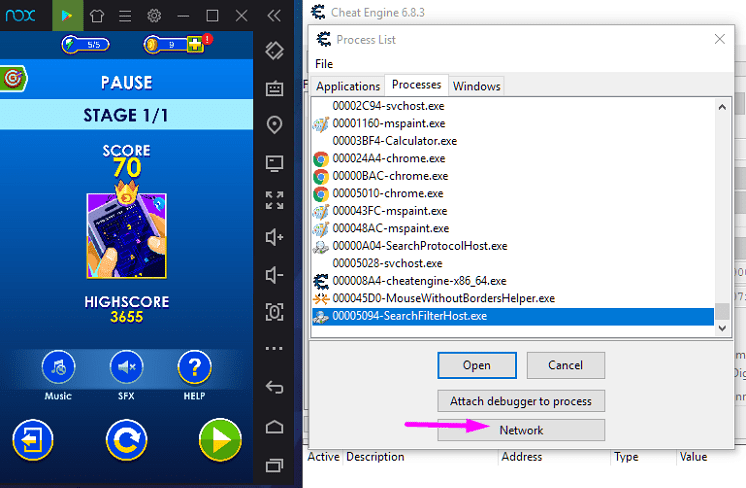The width and height of the screenshot is (746, 488).
Task: Switch to Windows tab
Action: click(476, 86)
